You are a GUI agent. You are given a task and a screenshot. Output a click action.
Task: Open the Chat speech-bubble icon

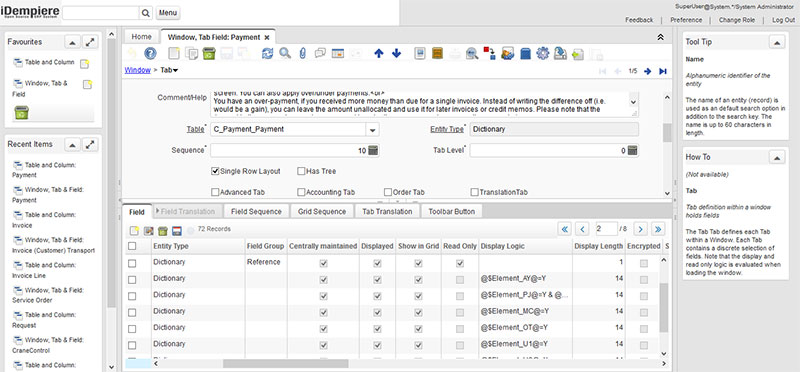pos(320,53)
